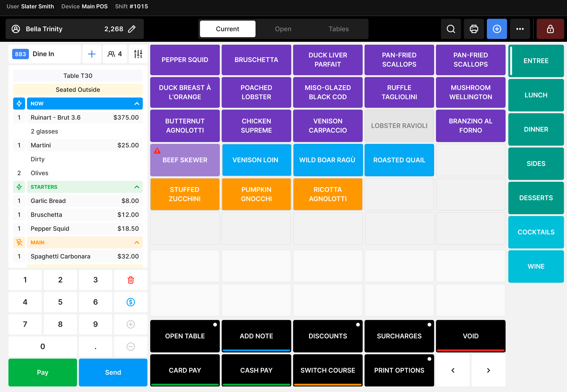
Task: Select the SIDES menu category
Action: pos(536,164)
